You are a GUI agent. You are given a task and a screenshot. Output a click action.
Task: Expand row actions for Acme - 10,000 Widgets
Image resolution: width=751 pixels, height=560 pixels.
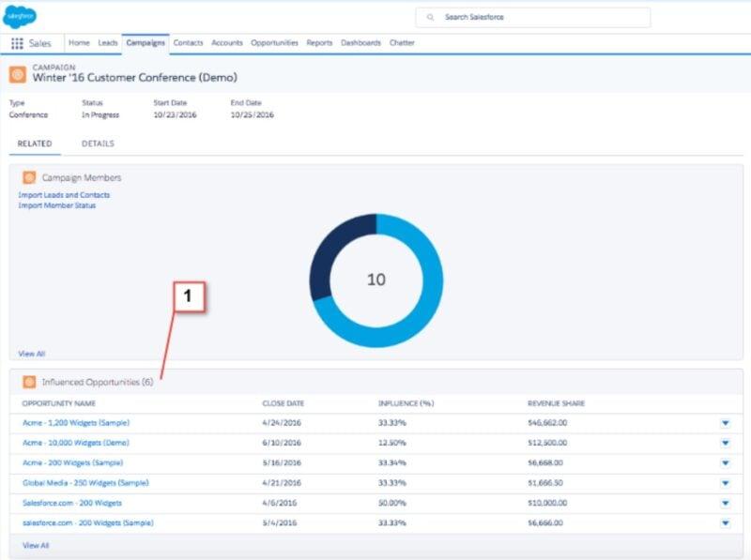click(x=726, y=443)
